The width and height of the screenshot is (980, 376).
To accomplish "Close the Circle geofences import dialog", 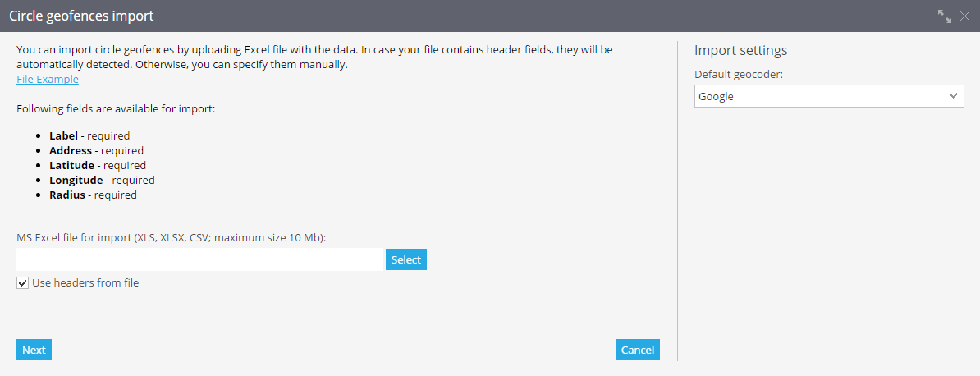I will click(x=964, y=16).
